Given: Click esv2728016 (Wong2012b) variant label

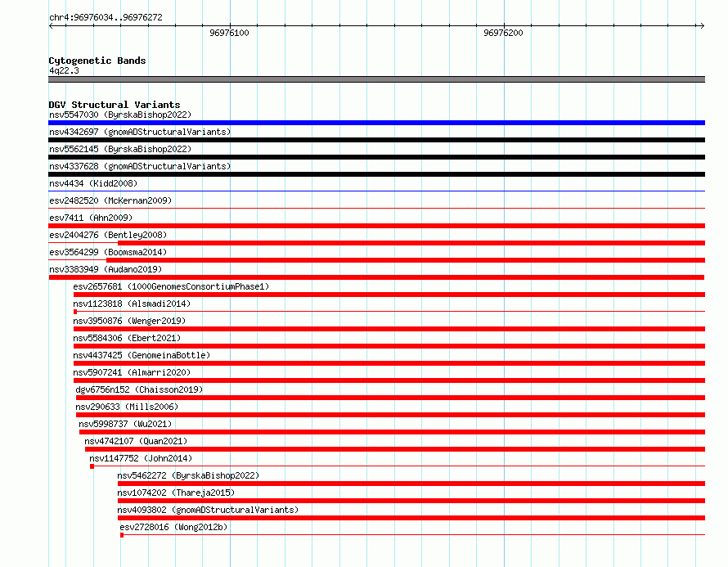Looking at the screenshot, I should pyautogui.click(x=173, y=527).
